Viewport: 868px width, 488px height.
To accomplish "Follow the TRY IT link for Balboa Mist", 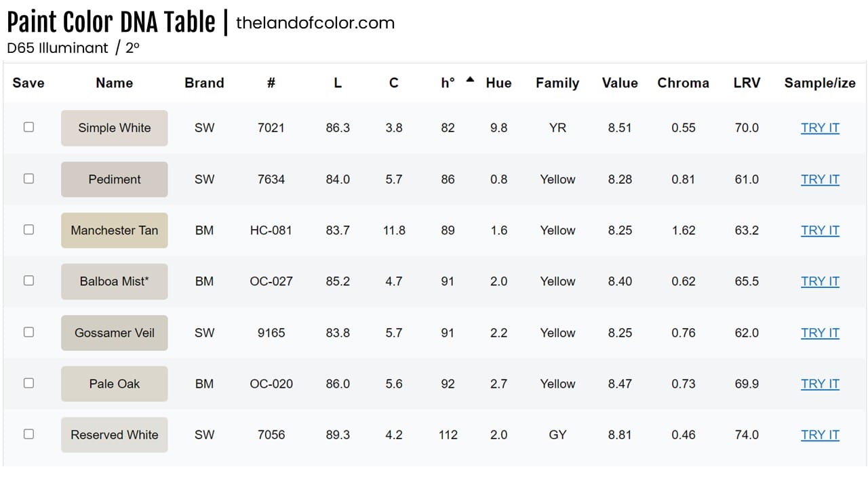I will pyautogui.click(x=820, y=281).
